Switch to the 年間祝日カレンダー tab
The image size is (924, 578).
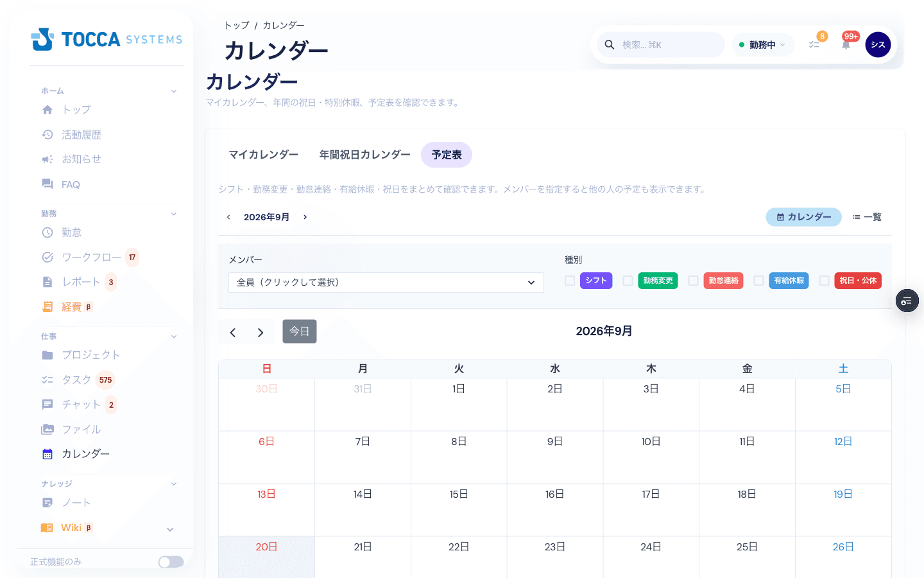[x=365, y=155]
